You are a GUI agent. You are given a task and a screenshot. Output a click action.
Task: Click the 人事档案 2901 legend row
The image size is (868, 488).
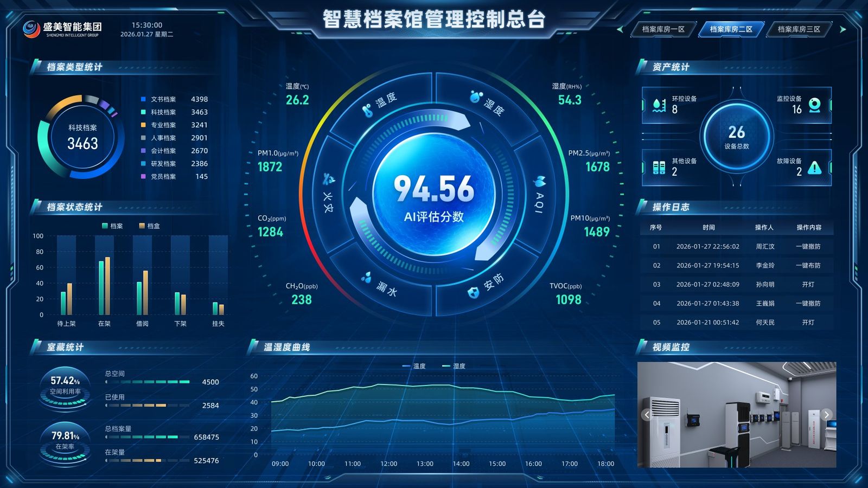tap(174, 138)
